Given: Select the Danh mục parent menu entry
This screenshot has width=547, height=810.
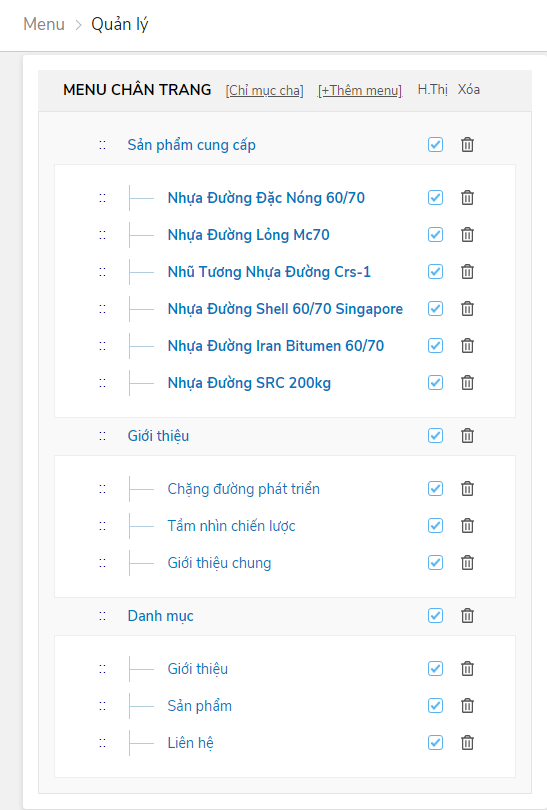Looking at the screenshot, I should [x=161, y=616].
